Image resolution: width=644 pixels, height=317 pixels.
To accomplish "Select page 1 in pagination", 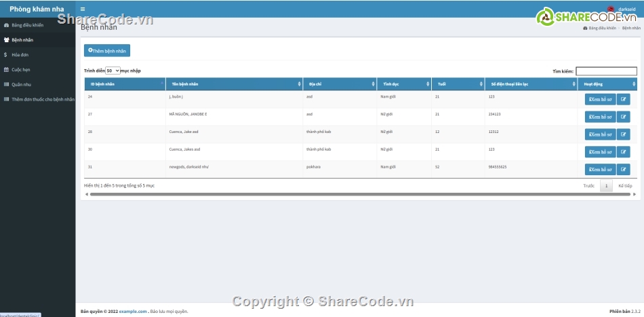I will [606, 186].
